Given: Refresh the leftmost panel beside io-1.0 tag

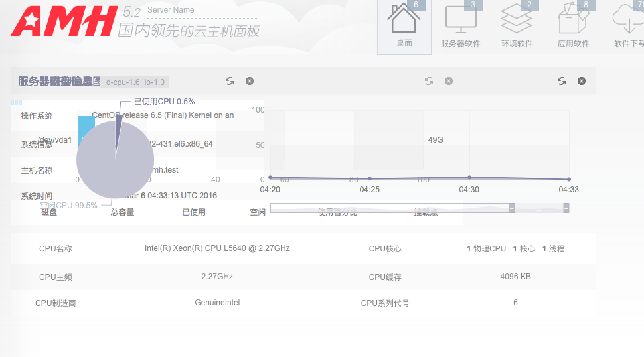Looking at the screenshot, I should point(230,81).
